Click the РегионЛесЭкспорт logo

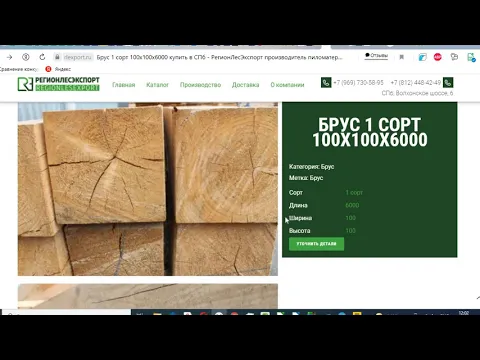point(59,84)
